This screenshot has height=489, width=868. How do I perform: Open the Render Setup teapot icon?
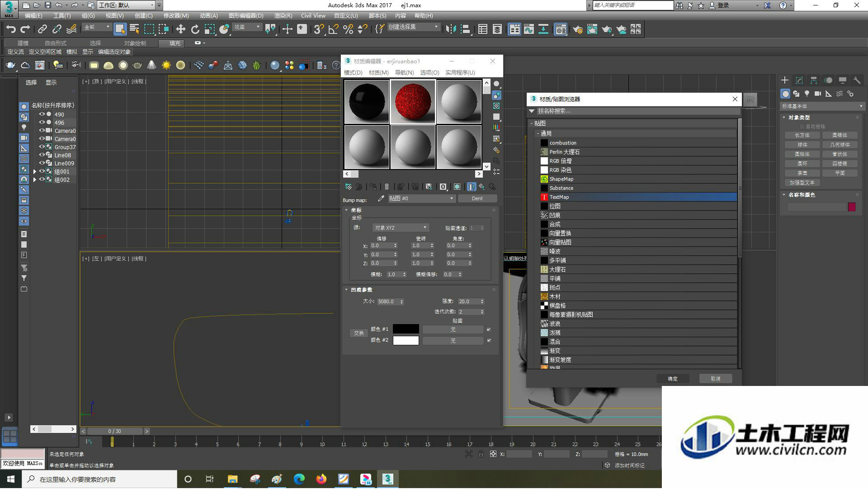(577, 29)
